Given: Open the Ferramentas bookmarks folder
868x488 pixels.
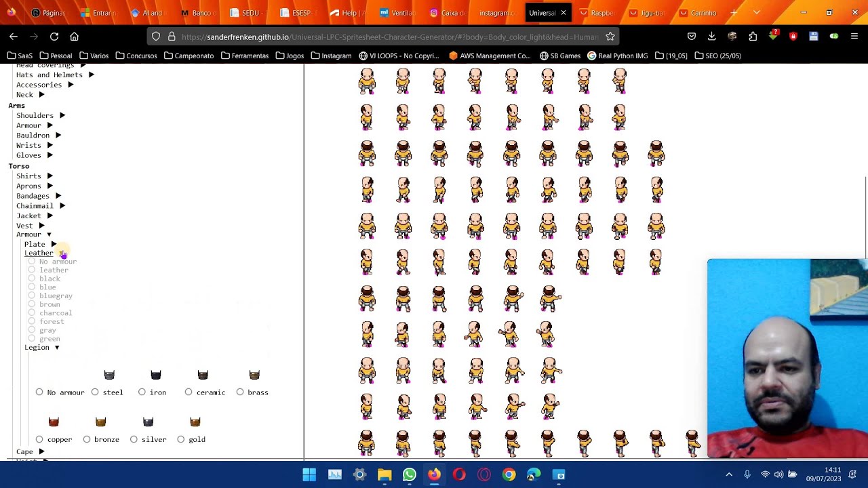Looking at the screenshot, I should (245, 56).
